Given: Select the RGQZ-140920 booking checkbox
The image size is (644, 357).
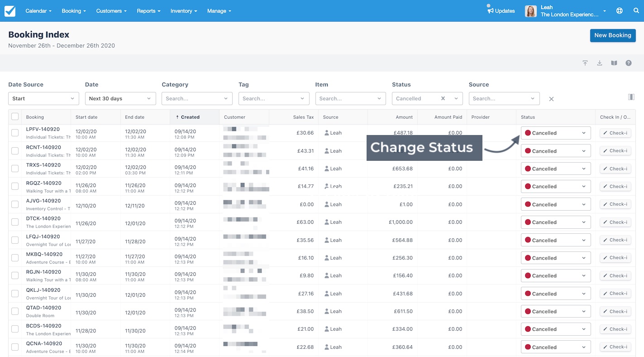Looking at the screenshot, I should point(15,186).
